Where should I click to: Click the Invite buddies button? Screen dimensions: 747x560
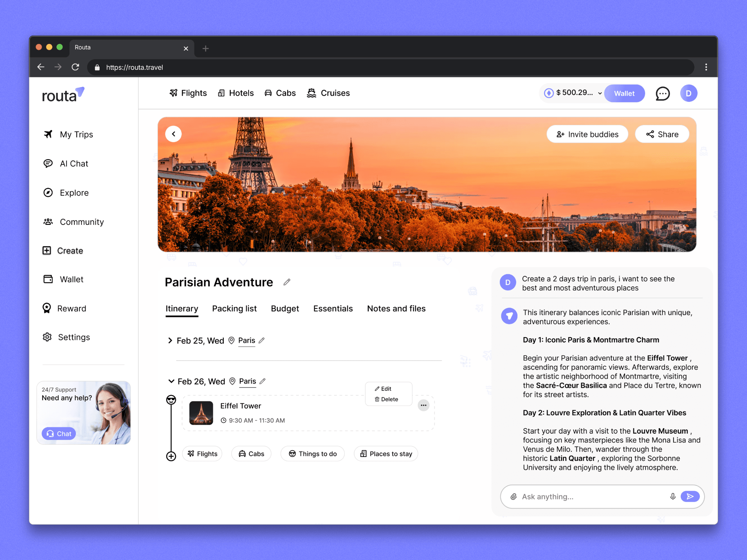pos(587,134)
